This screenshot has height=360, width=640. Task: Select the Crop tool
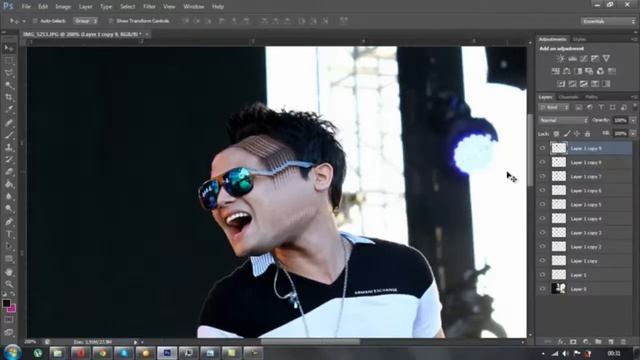(x=9, y=98)
